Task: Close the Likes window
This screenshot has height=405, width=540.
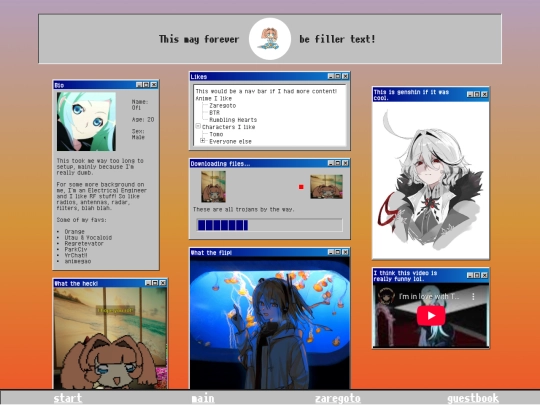Action: pos(345,76)
